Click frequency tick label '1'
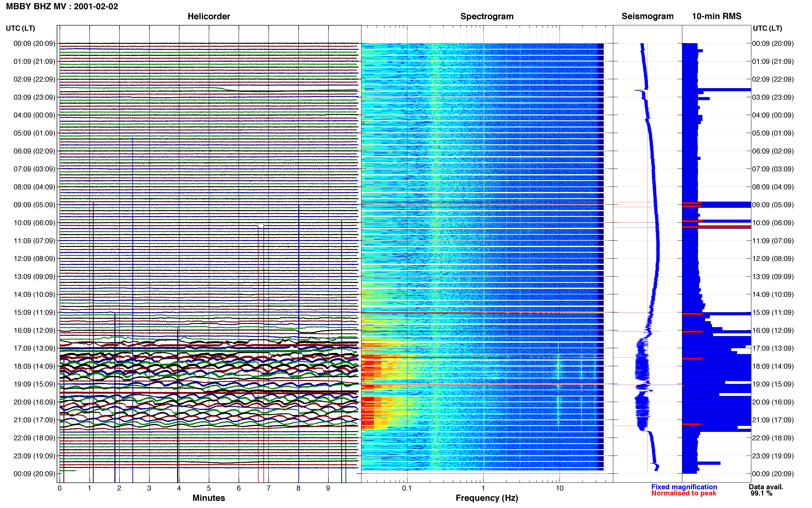The width and height of the screenshot is (812, 508). (x=483, y=488)
